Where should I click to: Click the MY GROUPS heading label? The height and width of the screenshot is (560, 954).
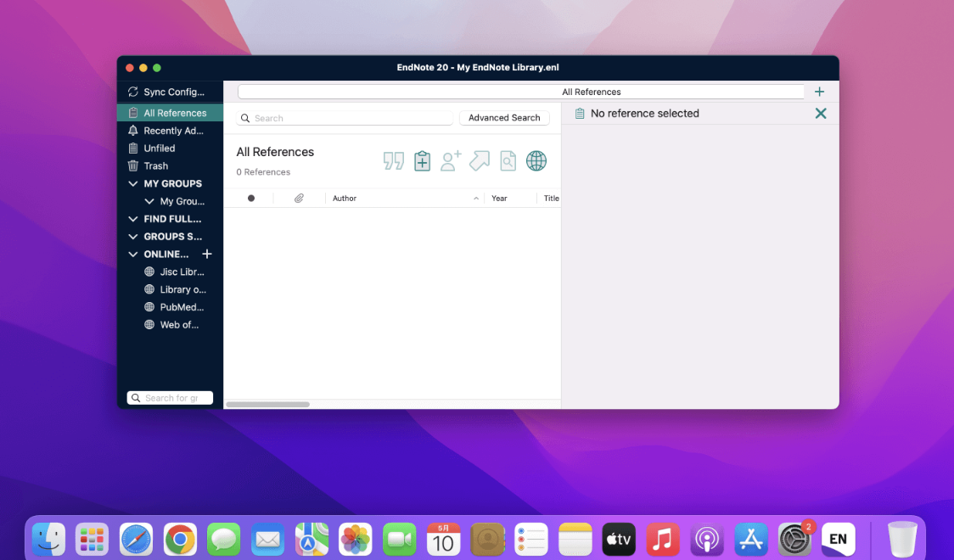pos(173,183)
